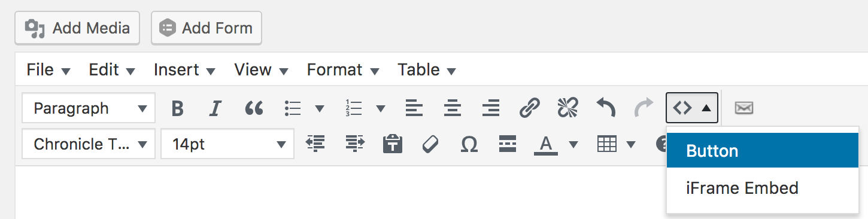Clear formatting with eraser icon
Image resolution: width=868 pixels, height=219 pixels.
pos(431,144)
